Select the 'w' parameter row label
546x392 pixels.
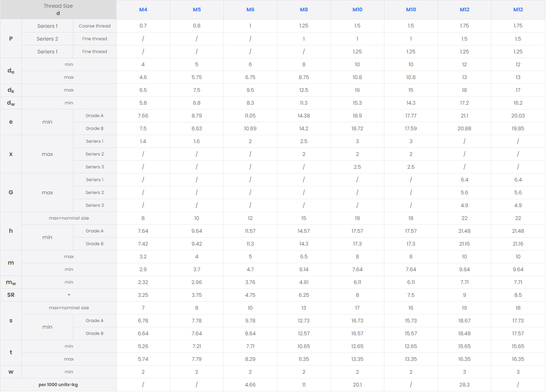pyautogui.click(x=11, y=372)
